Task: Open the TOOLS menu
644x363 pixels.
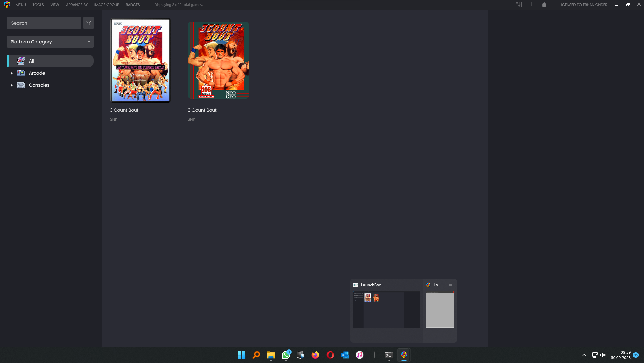Action: click(38, 5)
